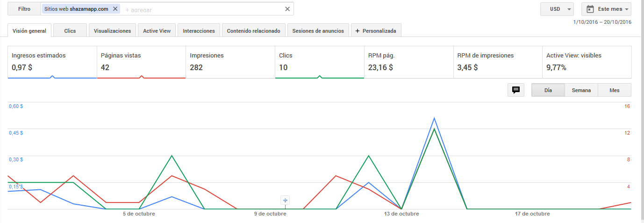Image resolution: width=644 pixels, height=223 pixels.
Task: Select the Visión general tab
Action: coord(29,31)
